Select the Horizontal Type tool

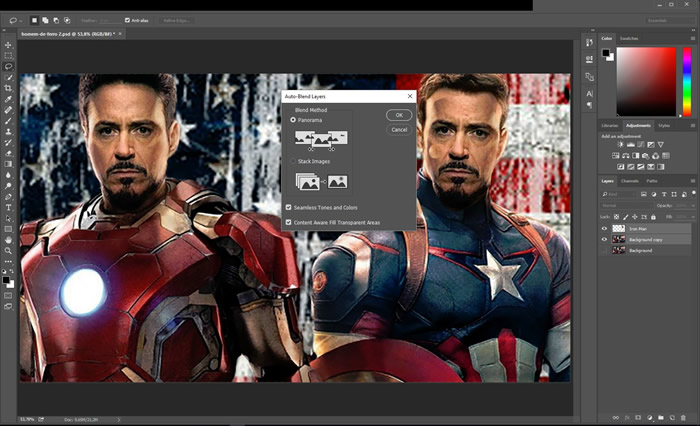[8, 208]
